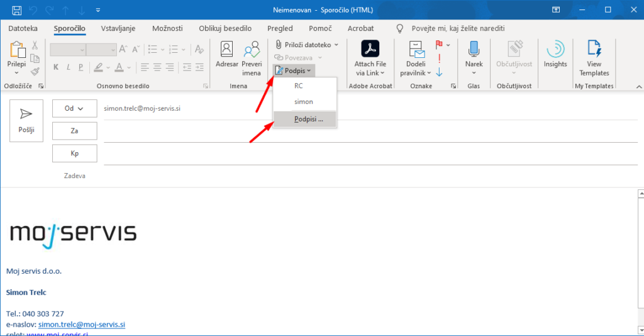Center the text alignment
The image size is (644, 336).
coord(157,67)
